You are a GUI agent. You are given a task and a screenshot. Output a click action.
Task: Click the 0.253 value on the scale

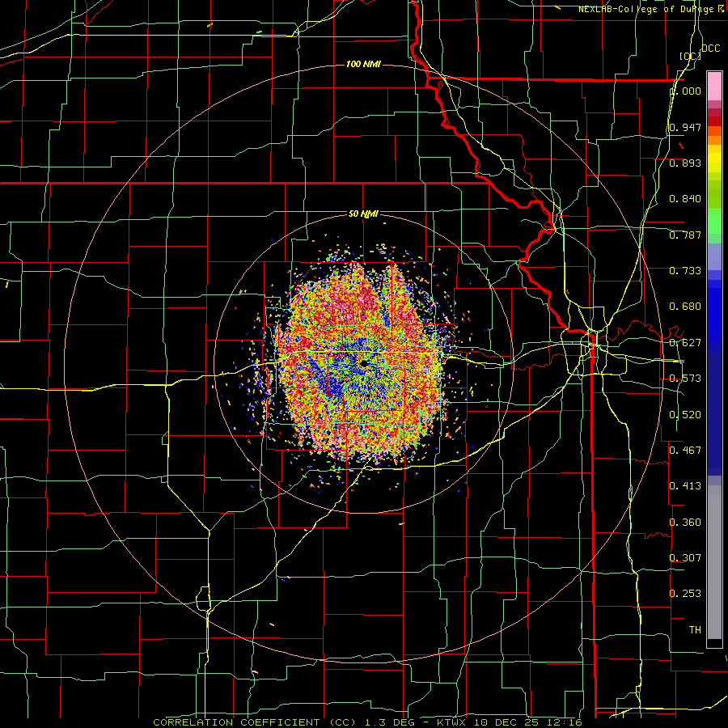click(685, 594)
